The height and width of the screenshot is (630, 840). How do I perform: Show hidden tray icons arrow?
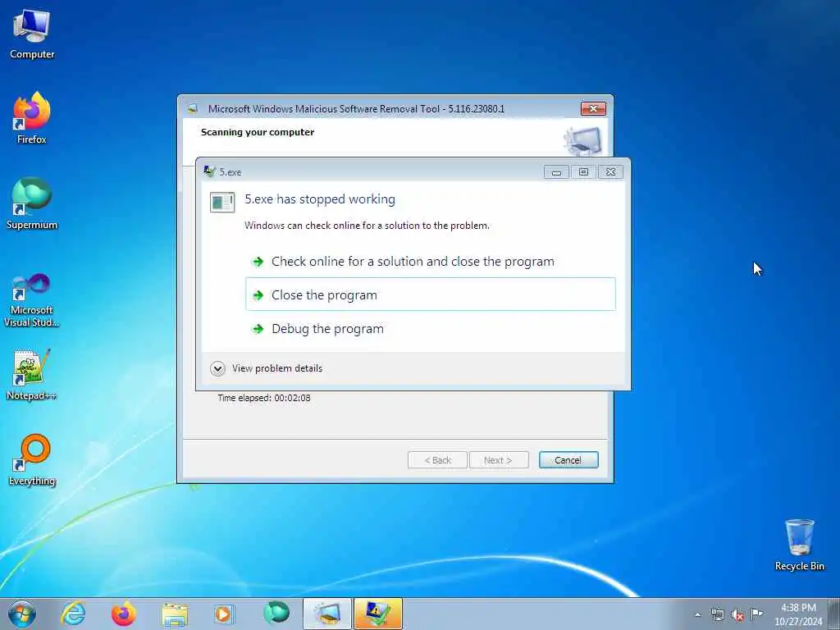coord(697,614)
